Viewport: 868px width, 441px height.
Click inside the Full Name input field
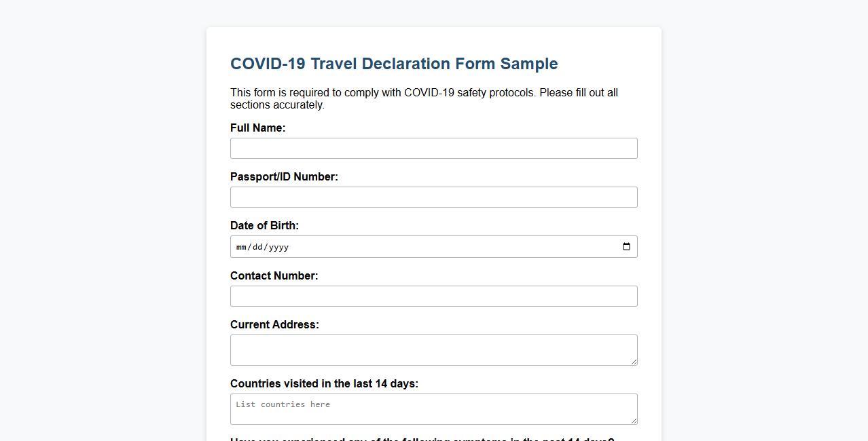(x=433, y=148)
